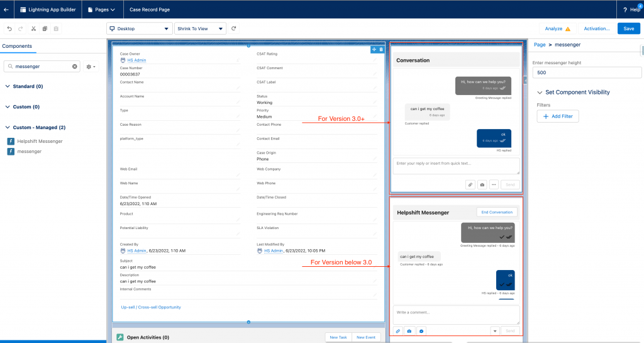The image size is (644, 343).
Task: Select Helpshift Messenger component in list
Action: pyautogui.click(x=40, y=142)
